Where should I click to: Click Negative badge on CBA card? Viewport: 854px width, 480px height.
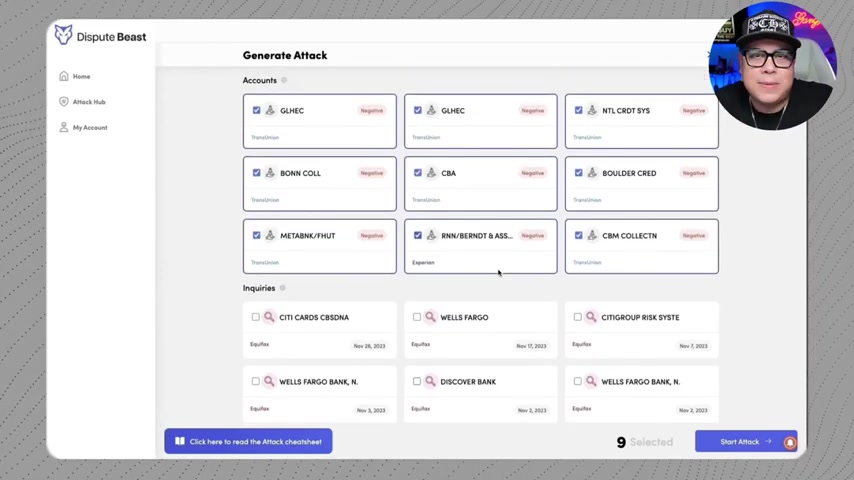[533, 173]
